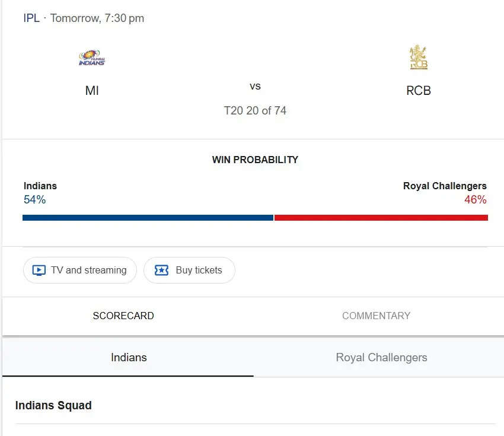504x436 pixels.
Task: Click the Mumbai Indians team logo
Action: [x=92, y=58]
